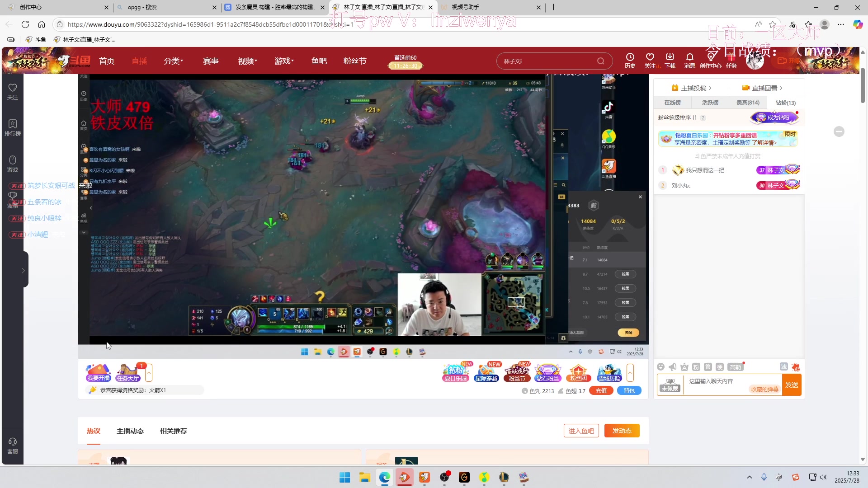Click the 粉 fan badge icon in chat toolbar
This screenshot has height=488, width=868.
[x=696, y=367]
